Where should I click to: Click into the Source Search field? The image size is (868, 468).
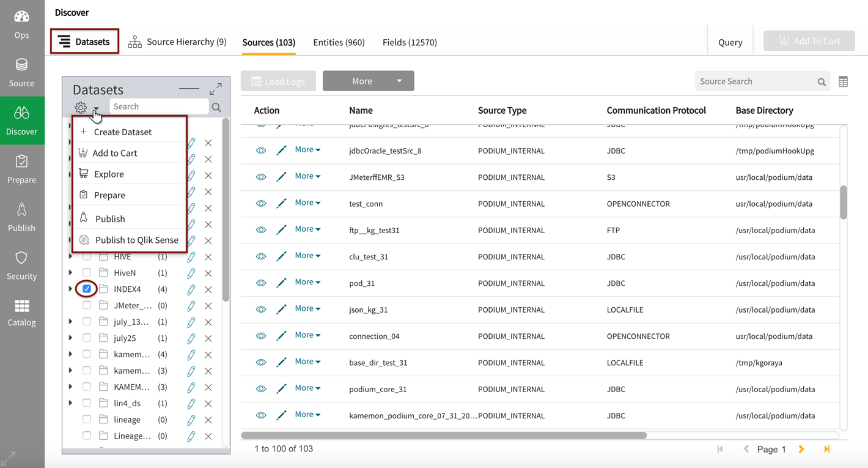[756, 81]
